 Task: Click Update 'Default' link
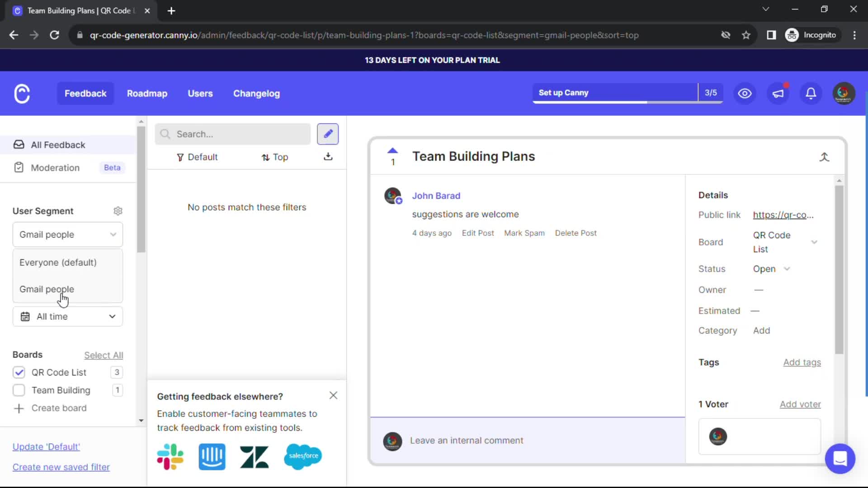pos(46,447)
